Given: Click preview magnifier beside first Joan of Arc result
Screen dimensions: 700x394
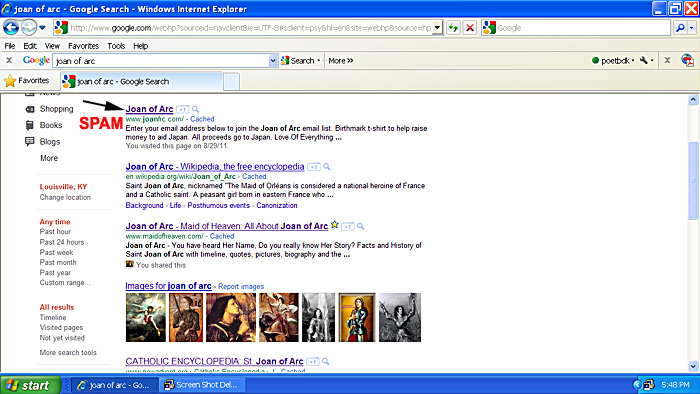Looking at the screenshot, I should click(196, 109).
